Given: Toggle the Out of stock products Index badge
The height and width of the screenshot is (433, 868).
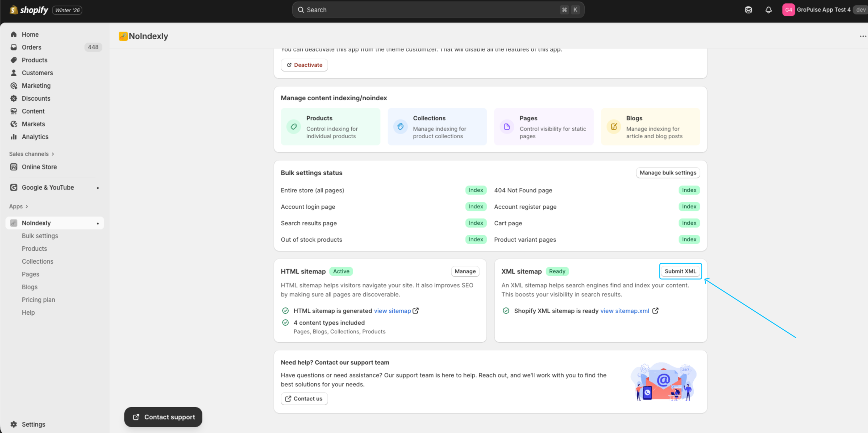Looking at the screenshot, I should pos(476,239).
